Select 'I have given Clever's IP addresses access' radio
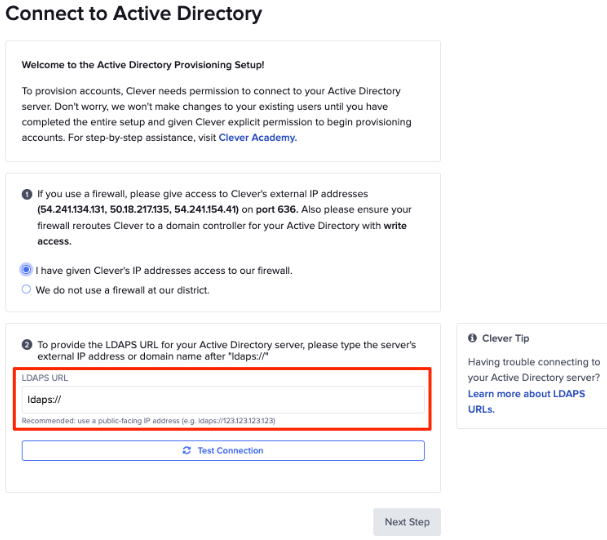 click(27, 270)
